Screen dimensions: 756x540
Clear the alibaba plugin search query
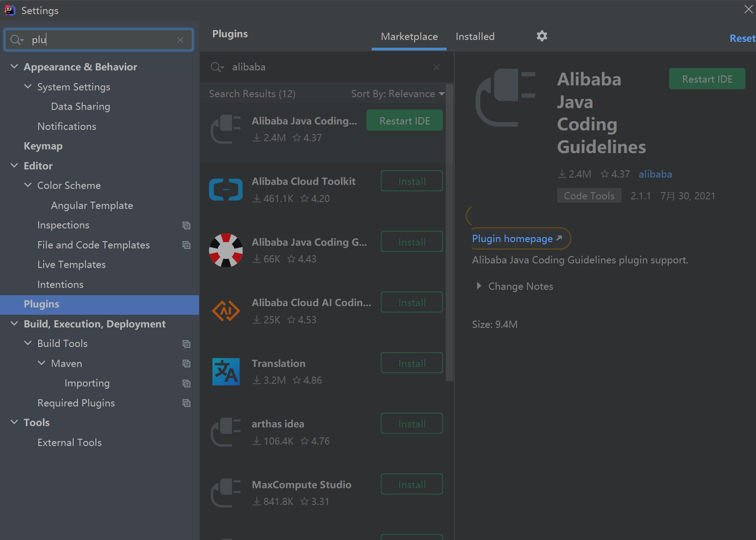[437, 67]
